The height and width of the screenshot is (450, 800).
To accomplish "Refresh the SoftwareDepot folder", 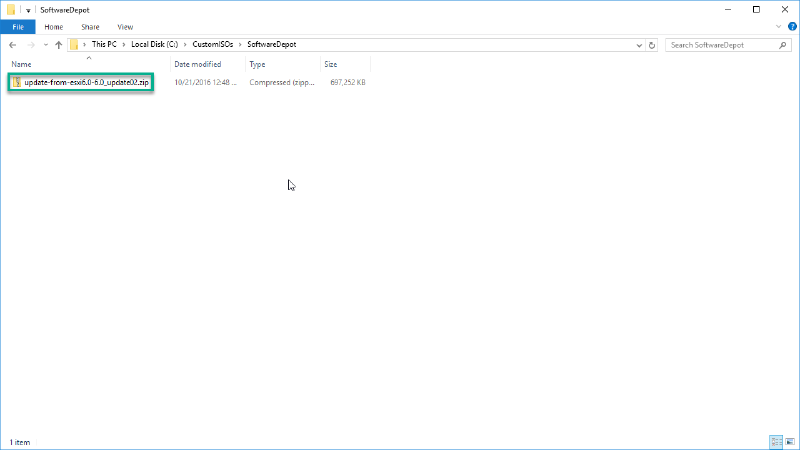I will pos(652,45).
